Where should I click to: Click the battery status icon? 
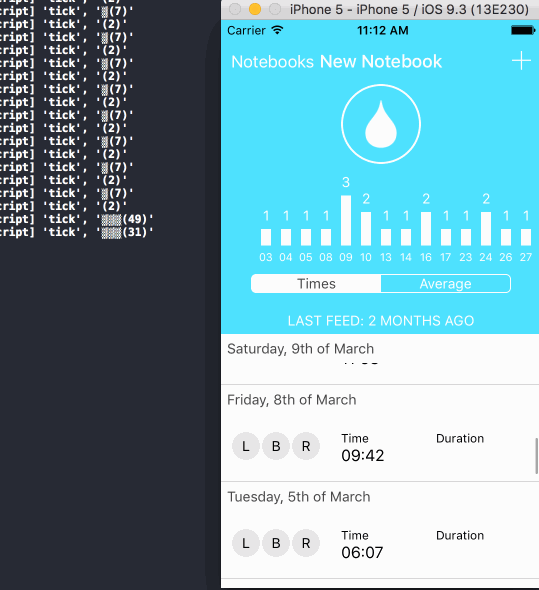(523, 30)
